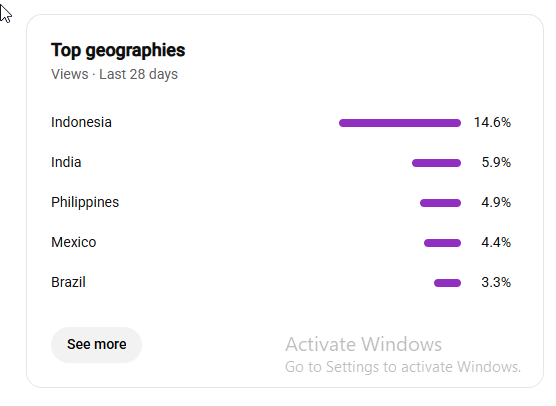This screenshot has width=556, height=406.
Task: Click the 4.4% value for Mexico
Action: [496, 243]
